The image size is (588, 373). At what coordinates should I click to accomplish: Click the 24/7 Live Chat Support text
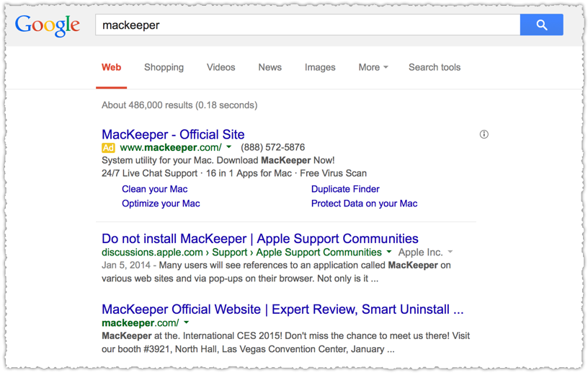149,173
